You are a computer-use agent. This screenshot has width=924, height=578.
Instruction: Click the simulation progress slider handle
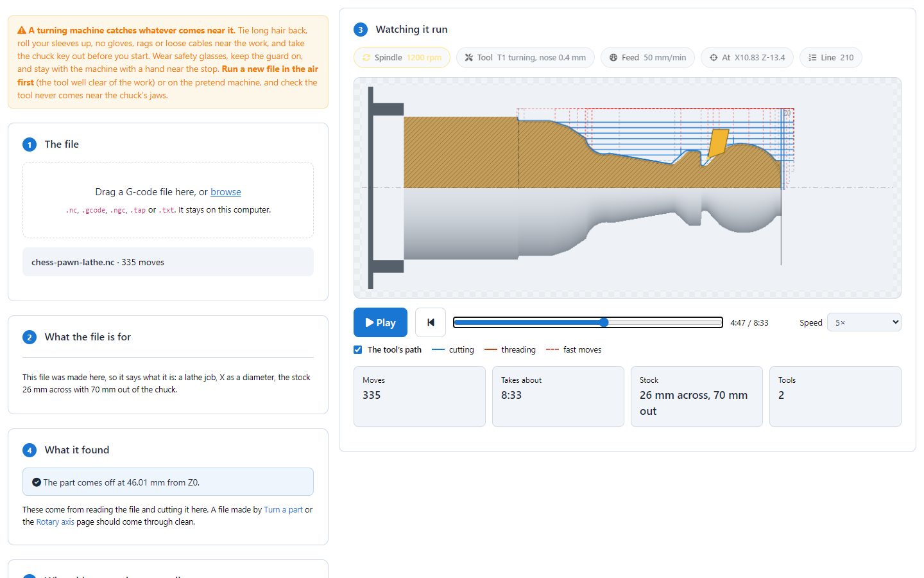604,322
